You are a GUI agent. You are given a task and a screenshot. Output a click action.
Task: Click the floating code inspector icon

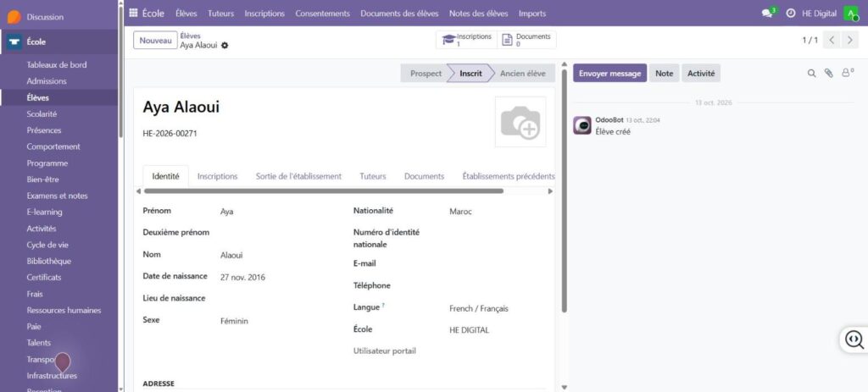(x=854, y=339)
